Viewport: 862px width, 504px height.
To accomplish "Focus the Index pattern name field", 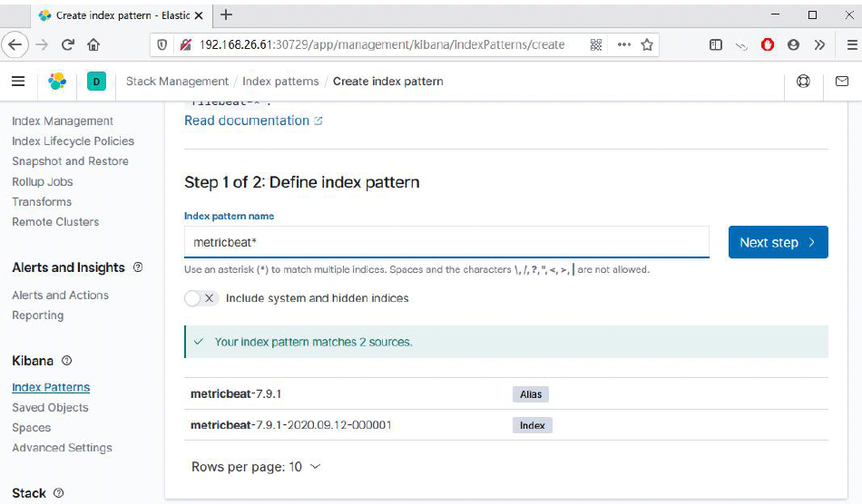I will (446, 242).
